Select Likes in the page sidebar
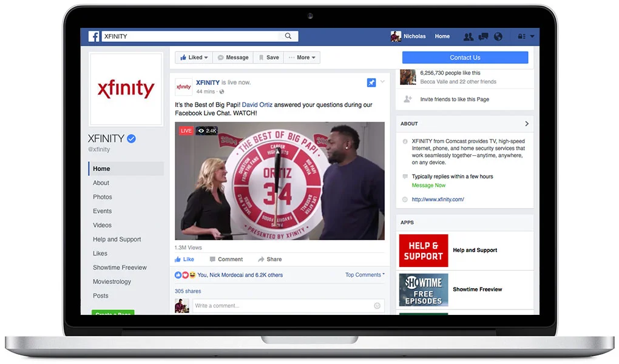 [100, 254]
